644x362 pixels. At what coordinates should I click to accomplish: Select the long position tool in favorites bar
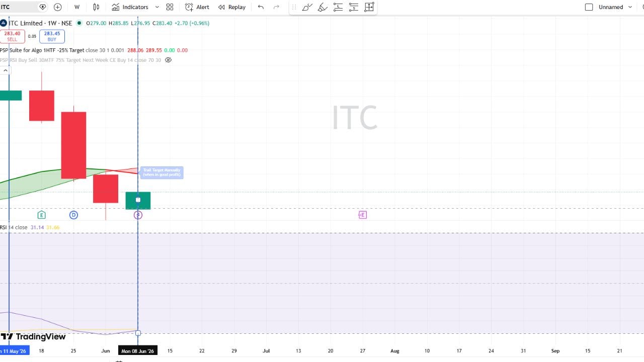pyautogui.click(x=338, y=7)
